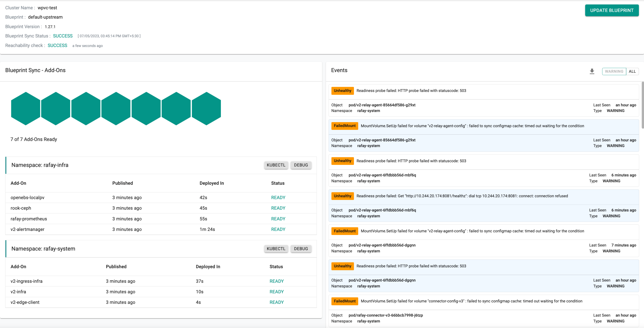This screenshot has height=328, width=644.
Task: Click pod v2-relay-agent-6ffdbbb56d-mbf6q link
Action: click(x=382, y=174)
